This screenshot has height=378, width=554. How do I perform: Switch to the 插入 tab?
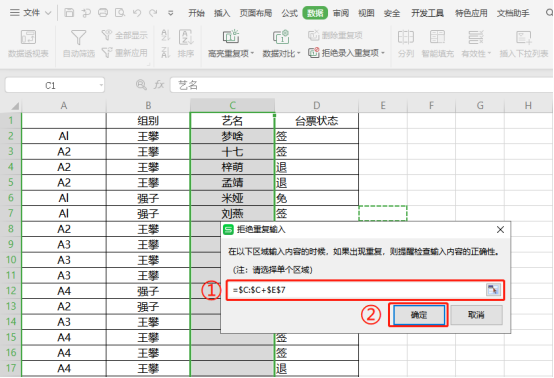click(222, 13)
